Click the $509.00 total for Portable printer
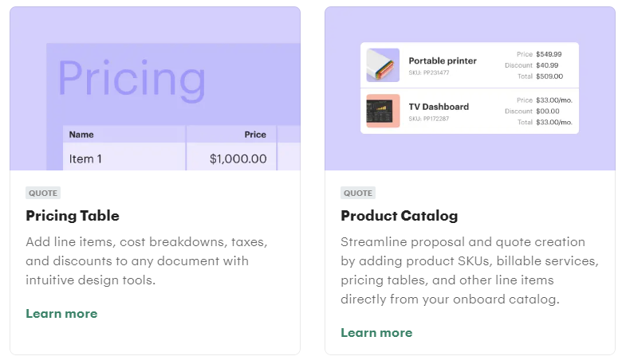622x364 pixels. coord(549,76)
